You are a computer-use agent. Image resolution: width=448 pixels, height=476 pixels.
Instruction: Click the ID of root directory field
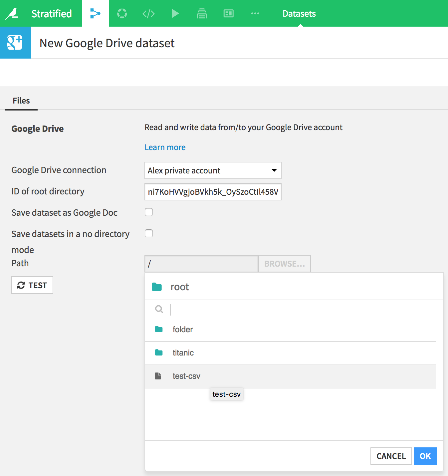[x=213, y=192]
